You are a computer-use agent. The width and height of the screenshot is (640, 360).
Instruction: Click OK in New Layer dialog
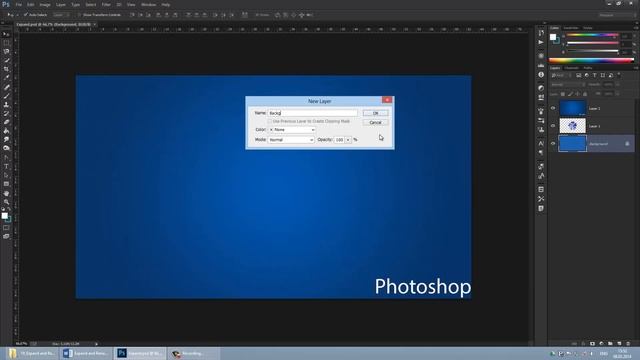click(376, 113)
